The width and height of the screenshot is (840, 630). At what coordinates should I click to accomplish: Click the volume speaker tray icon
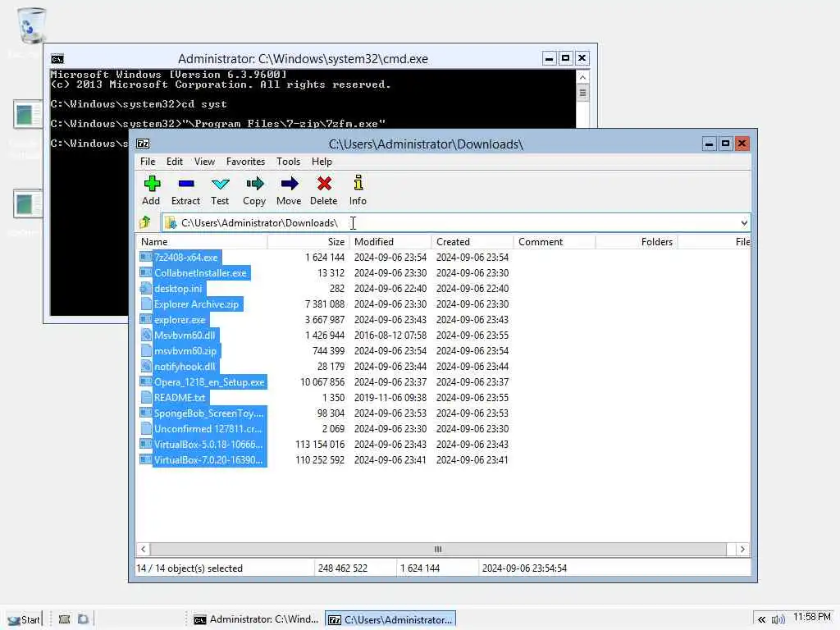click(x=778, y=620)
